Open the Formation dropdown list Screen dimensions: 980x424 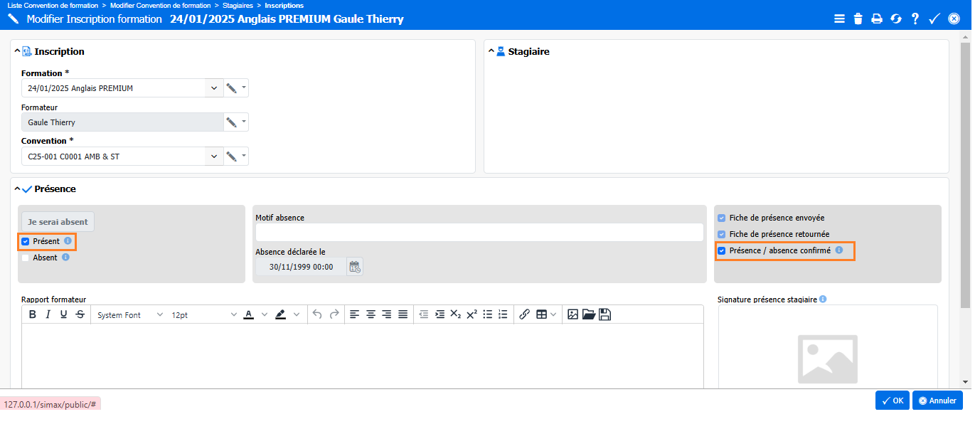point(213,88)
